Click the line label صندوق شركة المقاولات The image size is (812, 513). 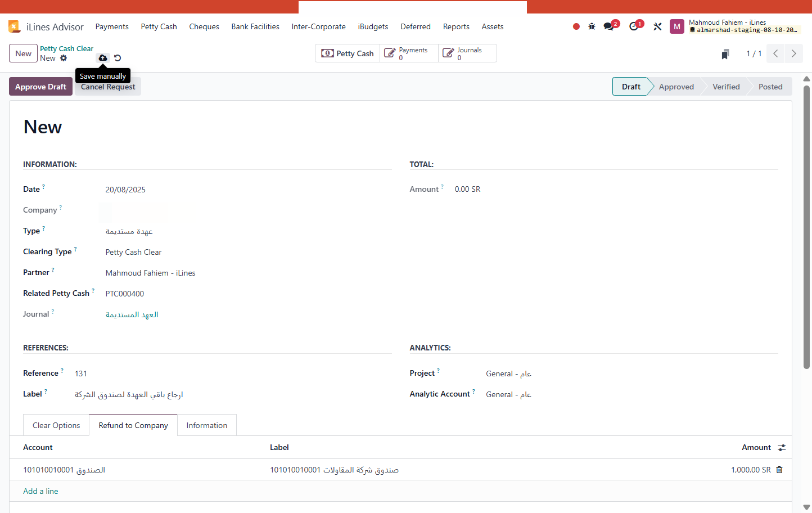click(335, 470)
